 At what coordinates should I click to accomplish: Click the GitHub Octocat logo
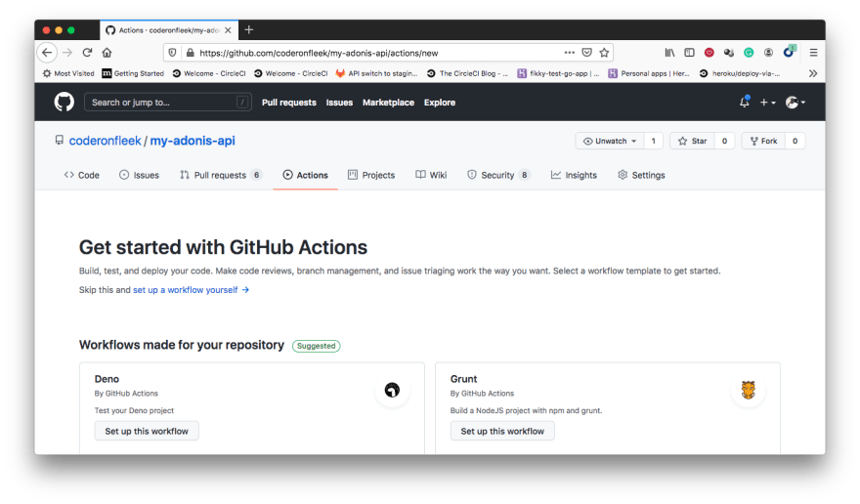coord(64,102)
